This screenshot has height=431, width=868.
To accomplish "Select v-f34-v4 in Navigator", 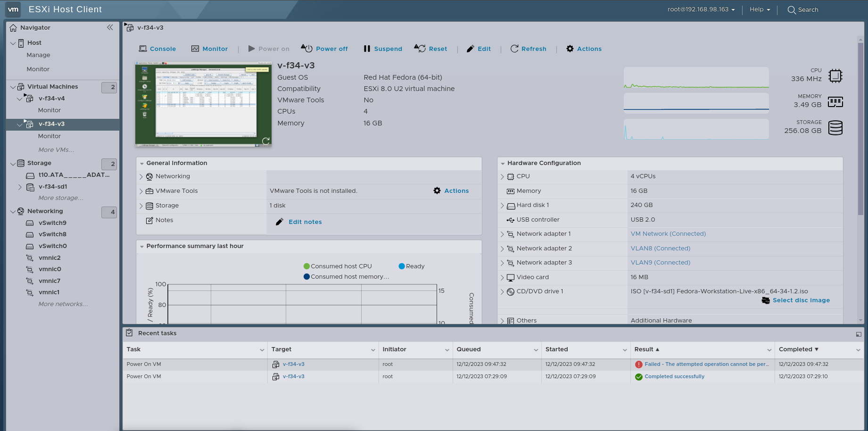I will click(52, 98).
